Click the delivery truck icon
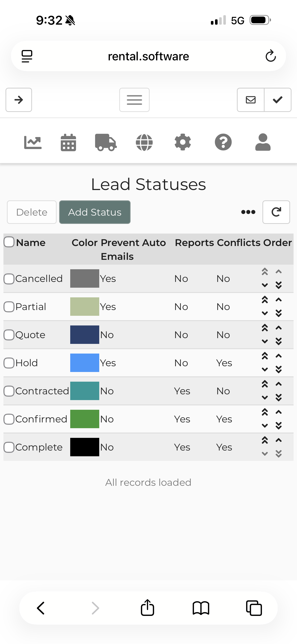Image resolution: width=297 pixels, height=644 pixels. tap(105, 143)
